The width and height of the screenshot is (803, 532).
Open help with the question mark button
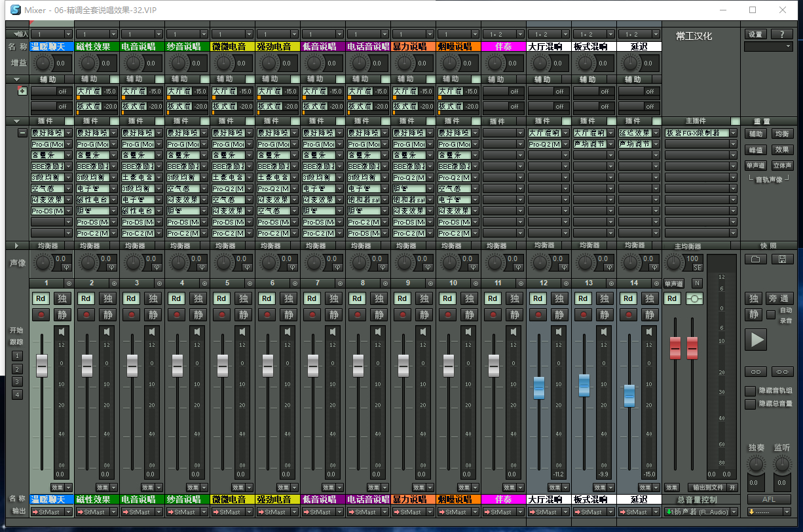click(781, 34)
